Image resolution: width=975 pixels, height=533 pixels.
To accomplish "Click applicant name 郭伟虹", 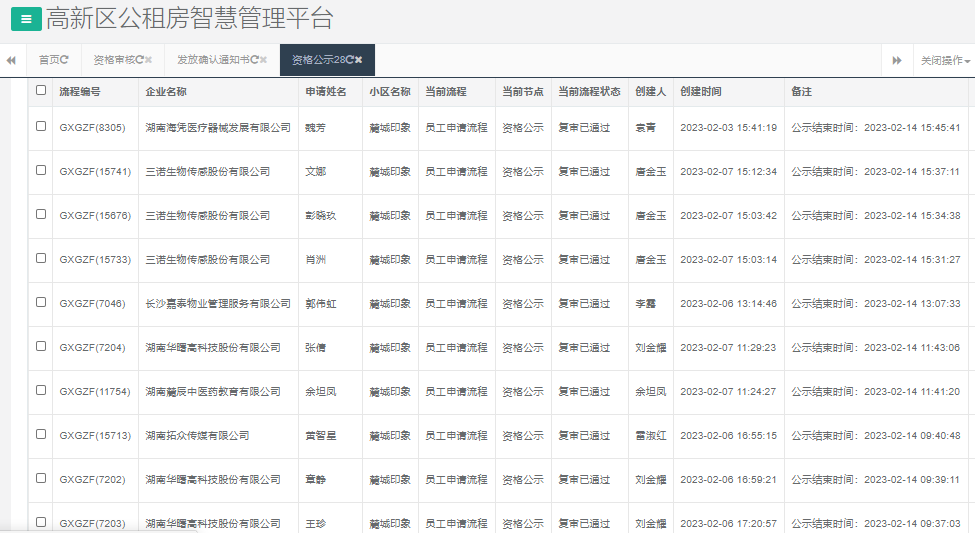I will pos(320,304).
